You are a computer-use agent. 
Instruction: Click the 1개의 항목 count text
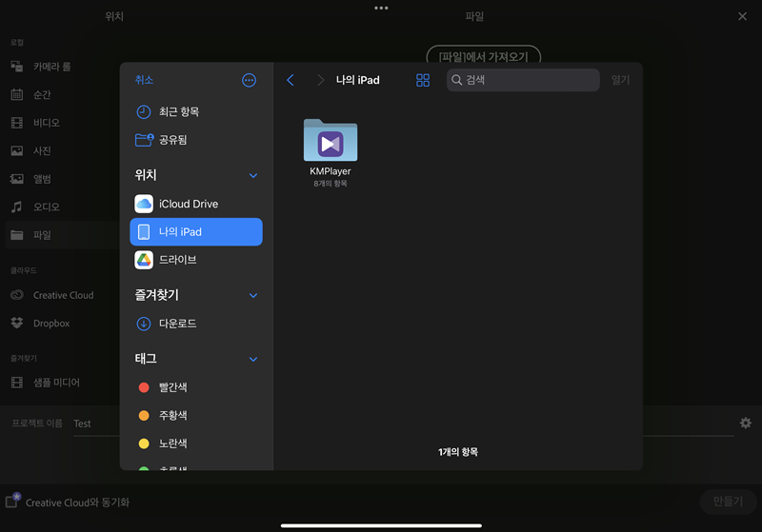pyautogui.click(x=458, y=452)
